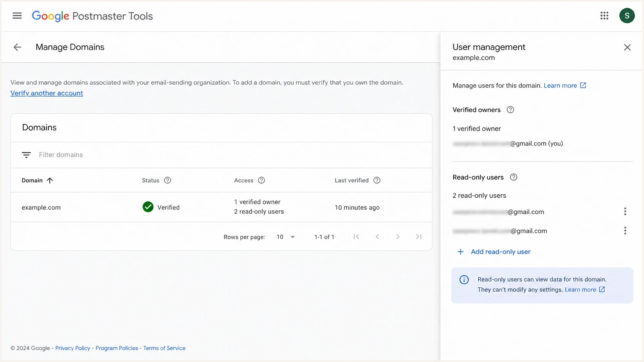Go to the first page of domains
Image resolution: width=644 pixels, height=362 pixels.
356,237
